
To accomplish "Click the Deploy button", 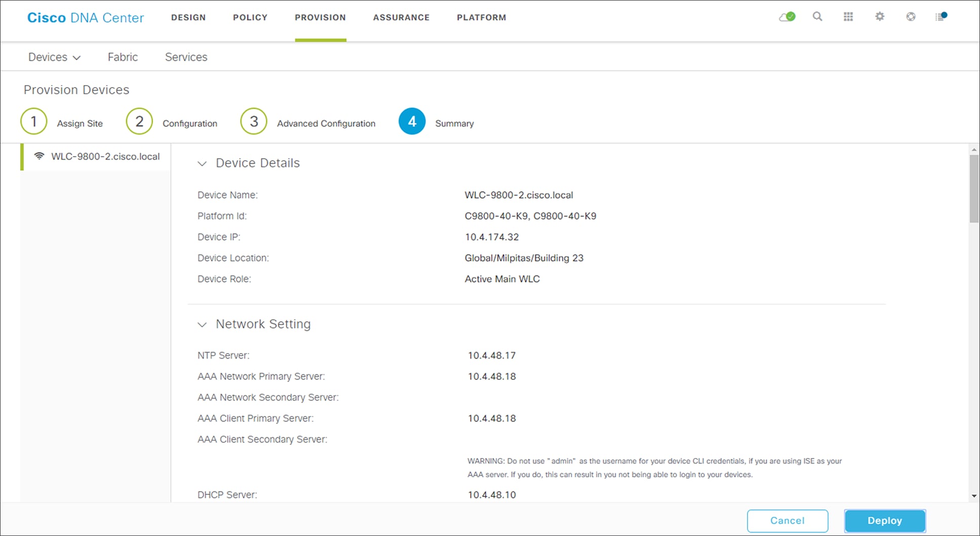I will tap(885, 521).
